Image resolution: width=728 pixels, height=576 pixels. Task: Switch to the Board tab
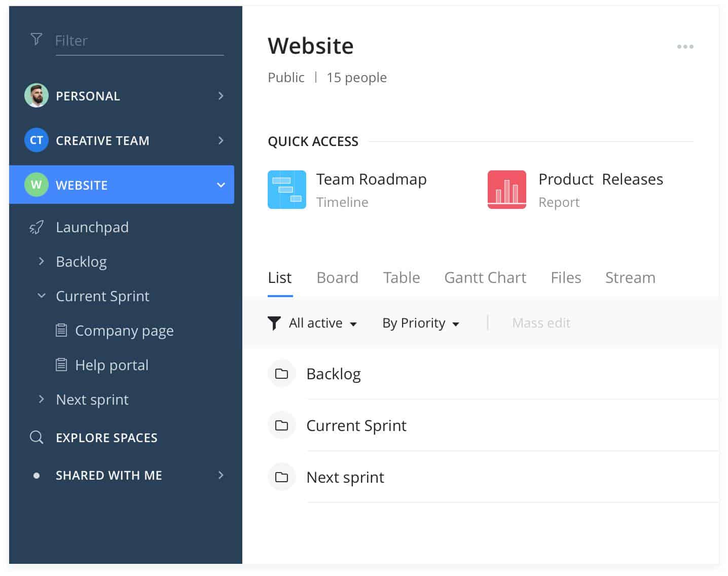point(337,277)
